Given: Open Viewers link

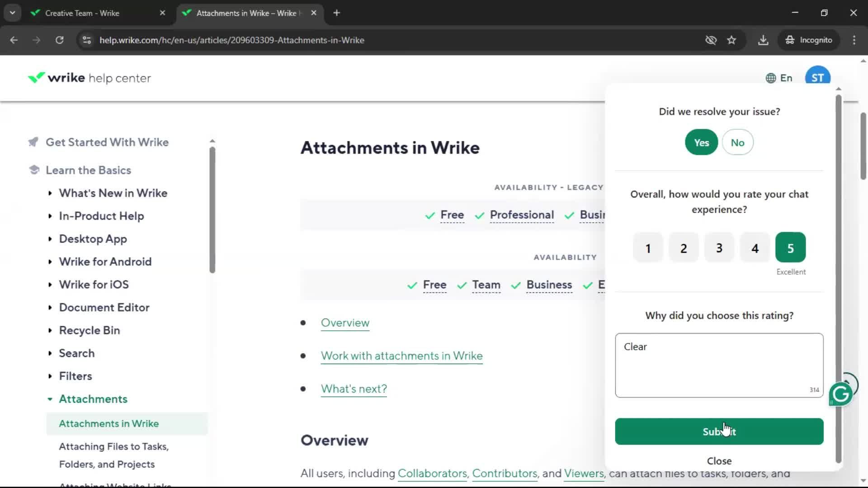Looking at the screenshot, I should click(584, 474).
